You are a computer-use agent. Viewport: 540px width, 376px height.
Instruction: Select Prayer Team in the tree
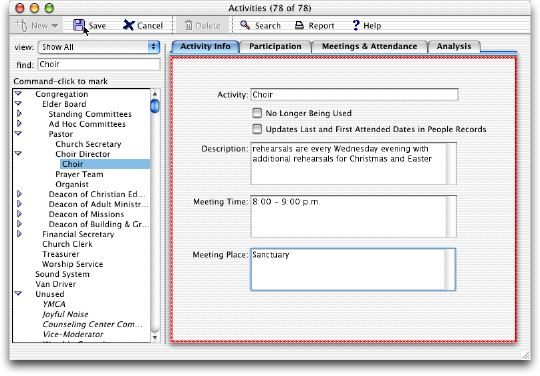click(79, 174)
